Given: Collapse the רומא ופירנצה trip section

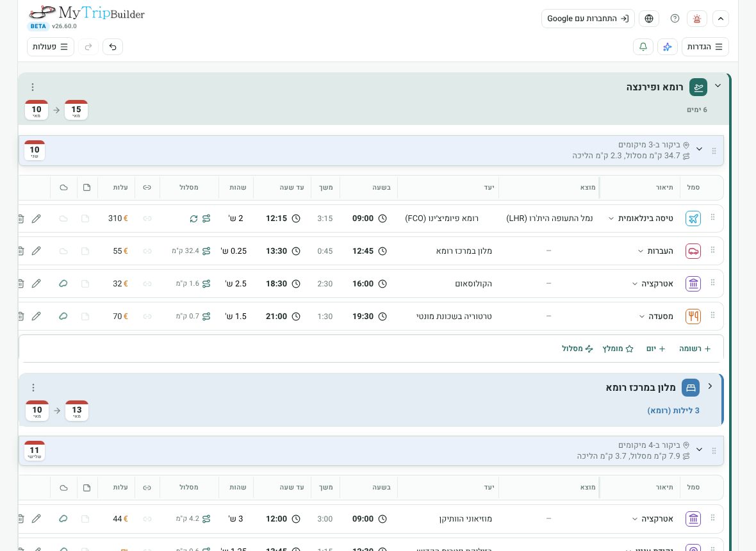Looking at the screenshot, I should (718, 86).
